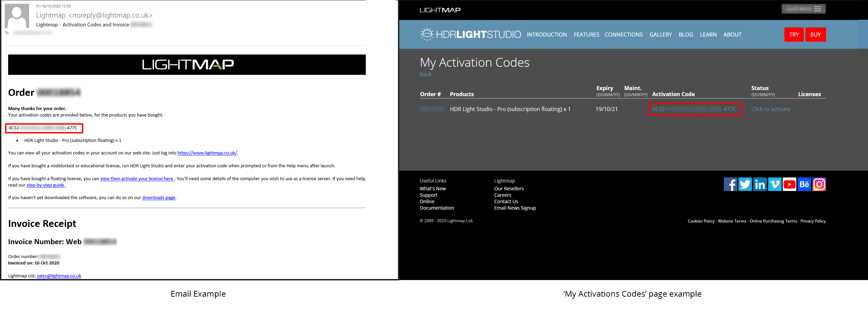Open the Facebook social icon

point(730,184)
